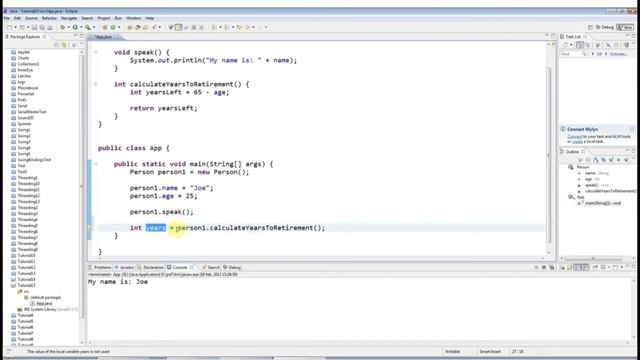Collapse the calculateYearsToRetirement fold marker
Viewport: 640px width, 360px height.
click(96, 84)
